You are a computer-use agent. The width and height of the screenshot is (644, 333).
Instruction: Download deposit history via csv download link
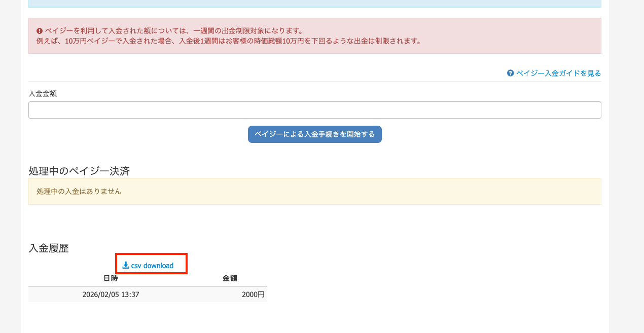152,266
